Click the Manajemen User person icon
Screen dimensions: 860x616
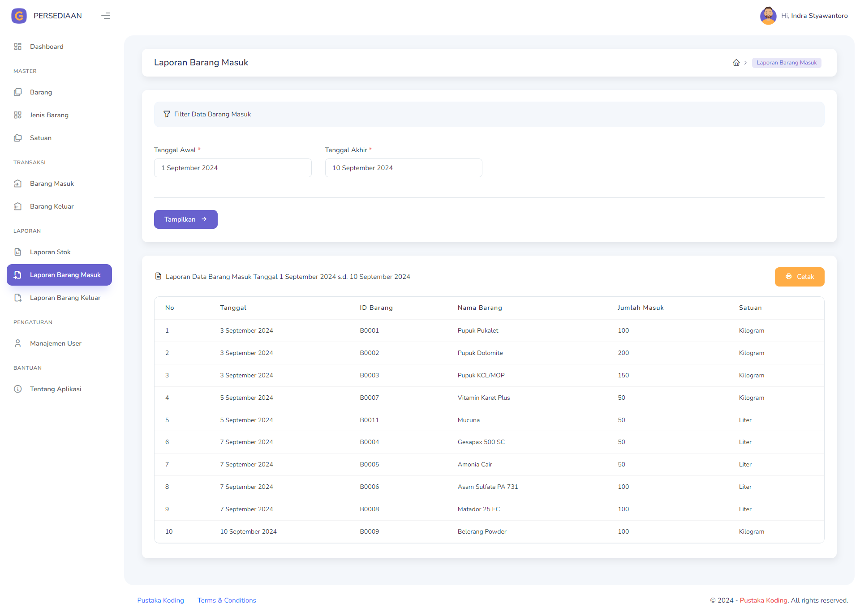pos(18,343)
